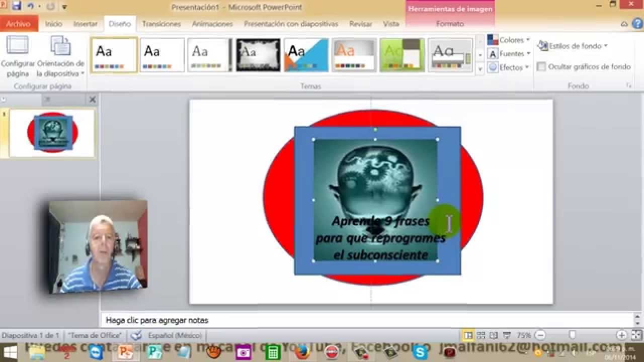
Task: Select the theme with orange Aa letters
Action: point(354,55)
